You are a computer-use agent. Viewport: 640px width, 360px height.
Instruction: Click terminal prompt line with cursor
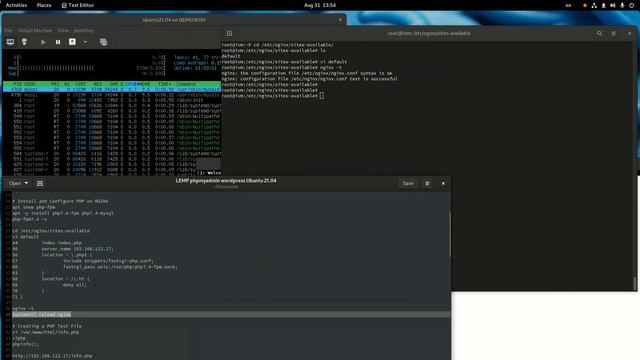tap(273, 96)
